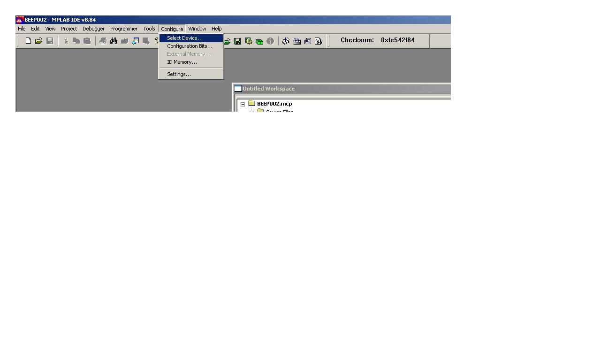608x364 pixels.
Task: Open the Window menu
Action: [197, 29]
